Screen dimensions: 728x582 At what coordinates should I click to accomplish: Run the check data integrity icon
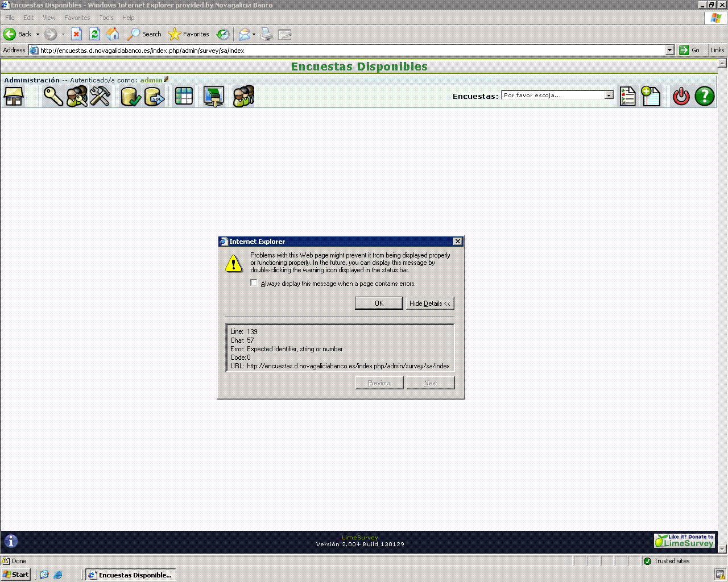pyautogui.click(x=130, y=96)
